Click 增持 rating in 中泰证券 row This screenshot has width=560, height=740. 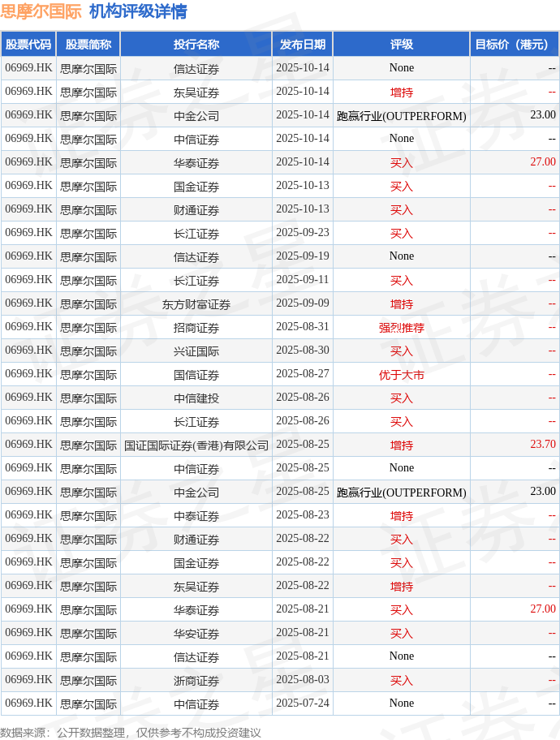click(402, 516)
